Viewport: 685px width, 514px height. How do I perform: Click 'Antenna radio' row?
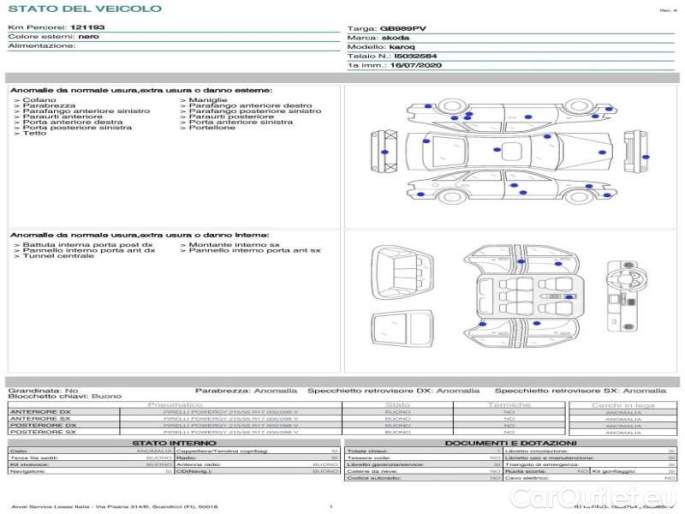click(257, 465)
